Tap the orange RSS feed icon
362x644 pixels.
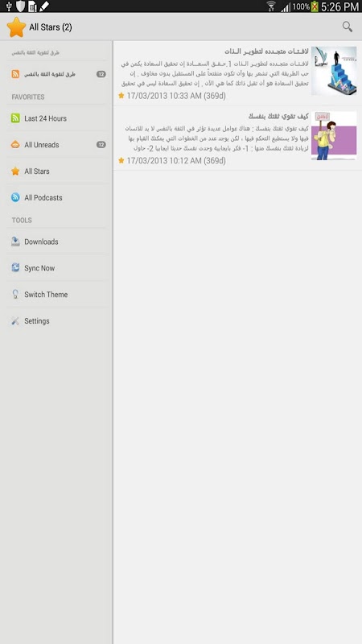pos(15,74)
